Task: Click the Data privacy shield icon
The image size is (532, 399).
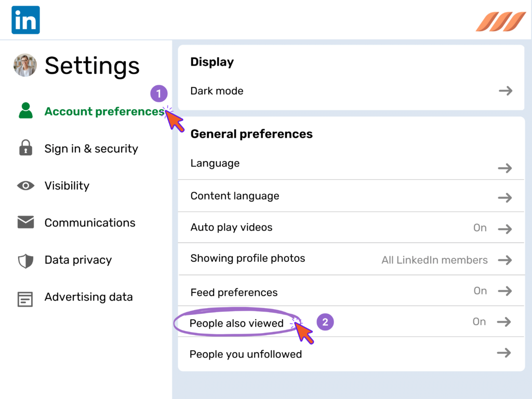Action: click(x=25, y=260)
